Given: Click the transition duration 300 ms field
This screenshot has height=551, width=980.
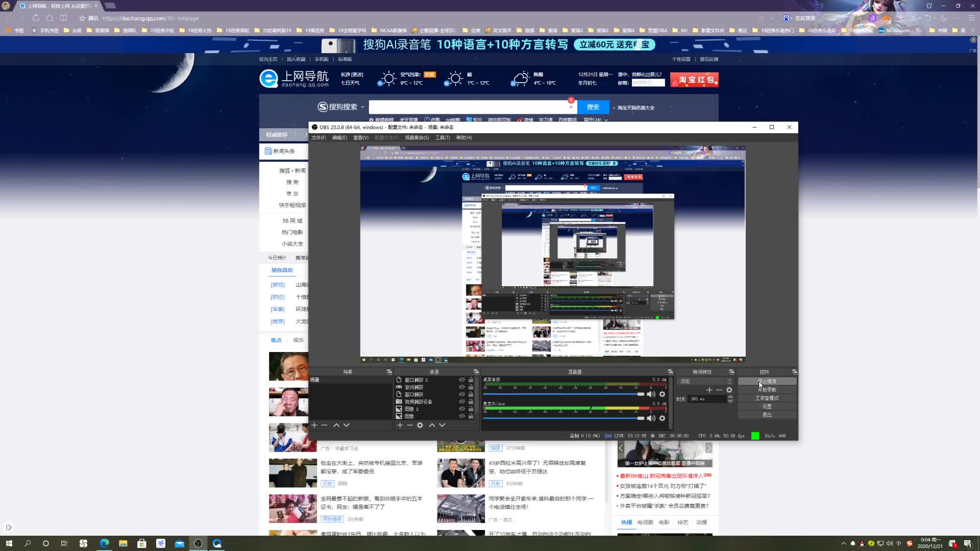Looking at the screenshot, I should point(707,399).
